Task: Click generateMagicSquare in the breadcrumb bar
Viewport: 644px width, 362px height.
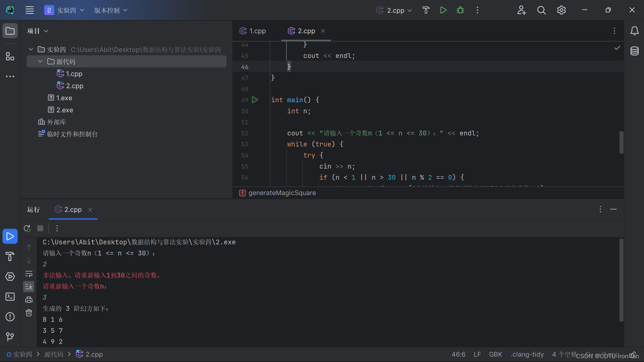Action: [x=282, y=193]
